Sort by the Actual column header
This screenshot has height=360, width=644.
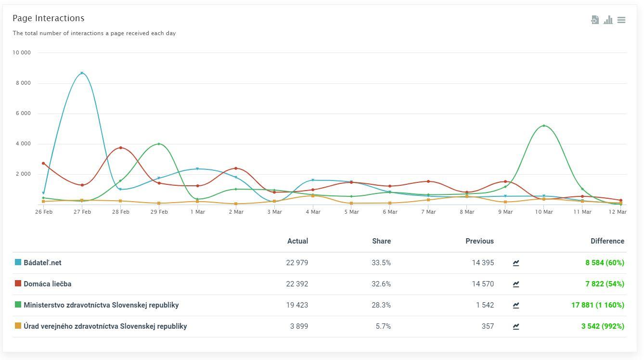point(297,241)
